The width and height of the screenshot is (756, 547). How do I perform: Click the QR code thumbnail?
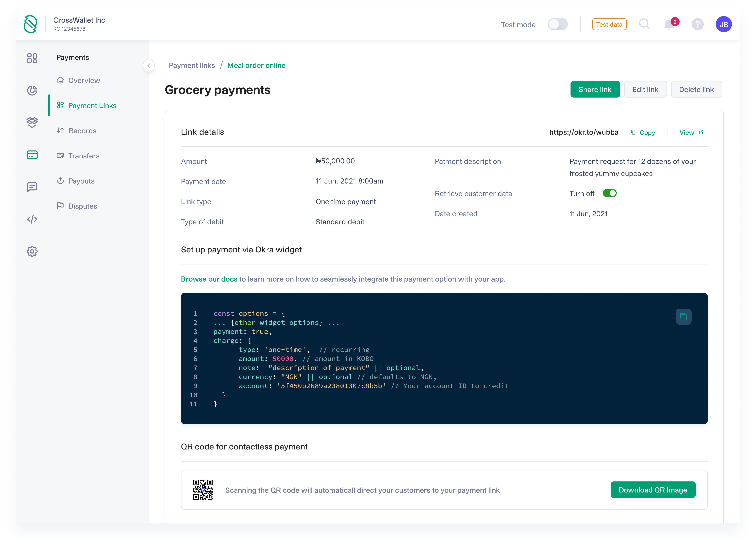tap(203, 490)
